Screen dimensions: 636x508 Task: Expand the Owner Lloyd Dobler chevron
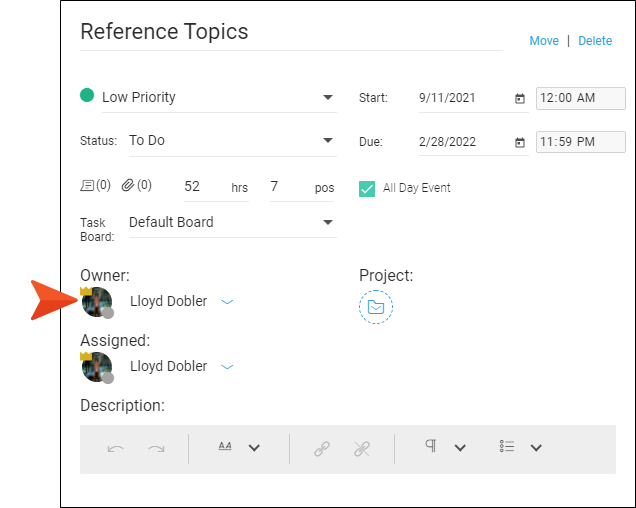[x=227, y=302]
